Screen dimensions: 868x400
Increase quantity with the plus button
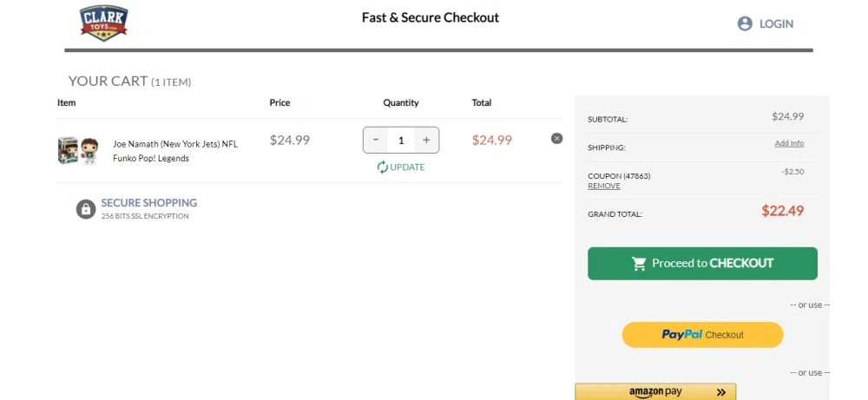(425, 140)
